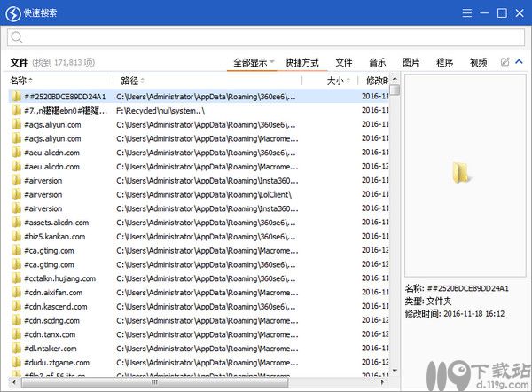Screen dimensions: 532x392
Task: Close the 快速搜索 window
Action: pos(520,13)
